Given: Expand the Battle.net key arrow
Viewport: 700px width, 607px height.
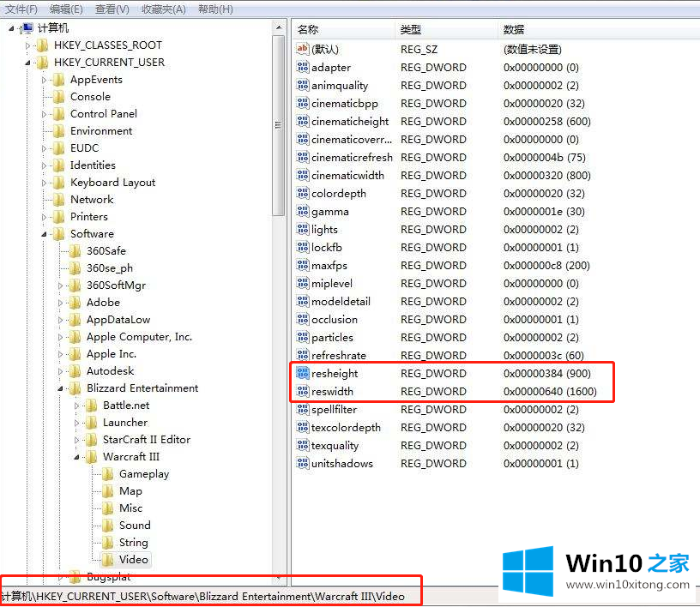Looking at the screenshot, I should tap(76, 406).
